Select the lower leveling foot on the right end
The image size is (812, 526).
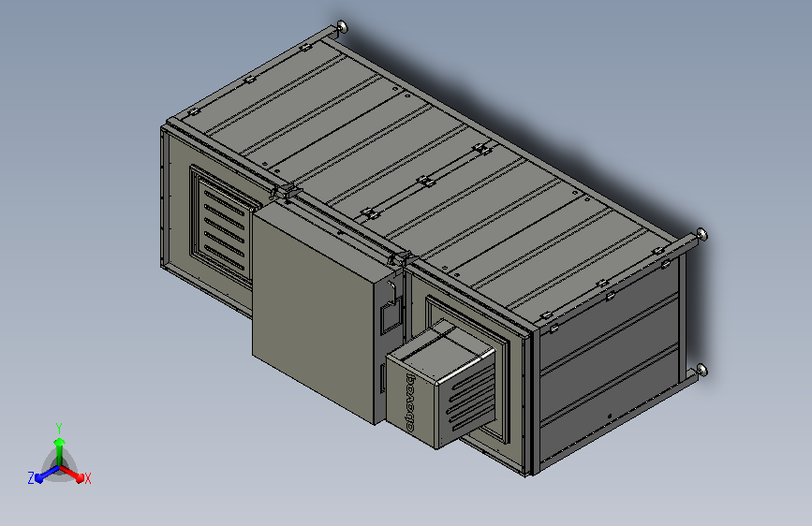[701, 370]
